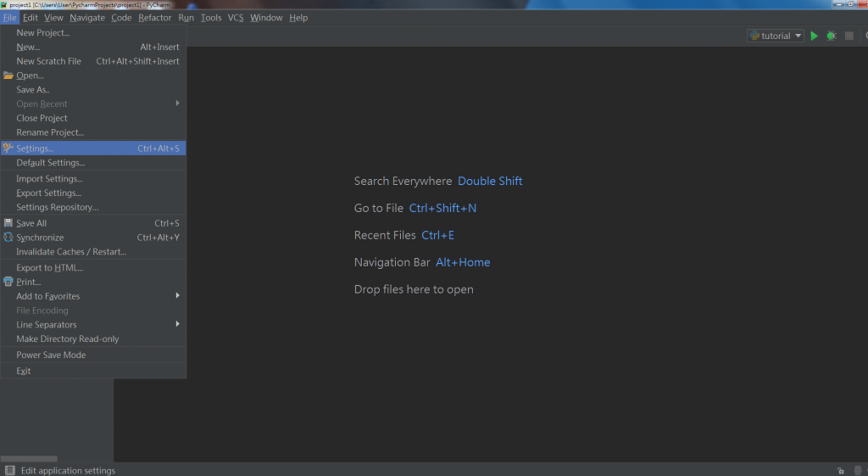Toggle tool window icon in status bar

point(10,470)
